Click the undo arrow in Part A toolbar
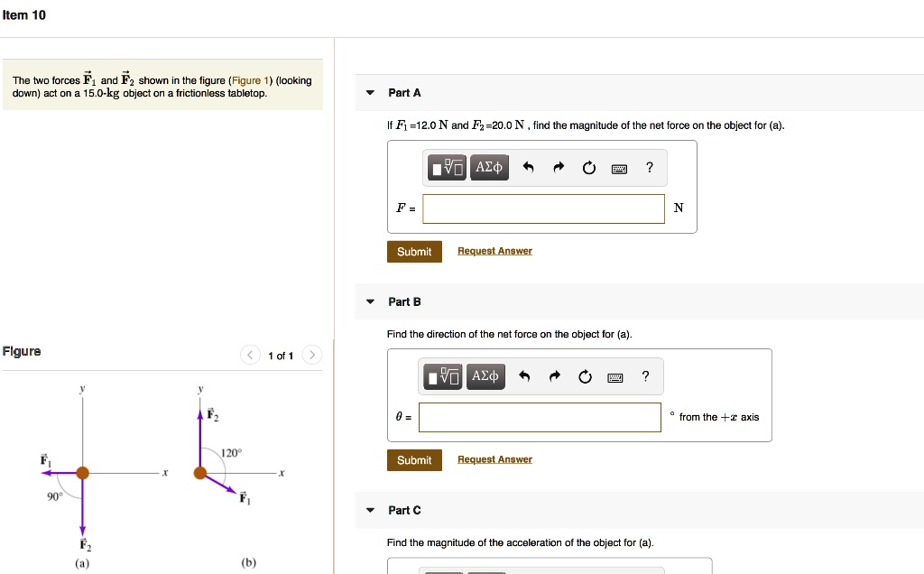The width and height of the screenshot is (924, 574). (528, 167)
